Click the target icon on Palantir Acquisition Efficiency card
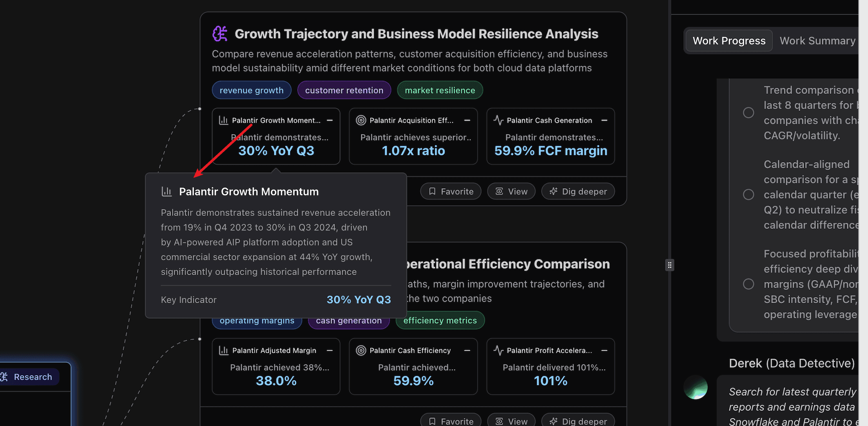This screenshot has width=868, height=426. click(361, 120)
